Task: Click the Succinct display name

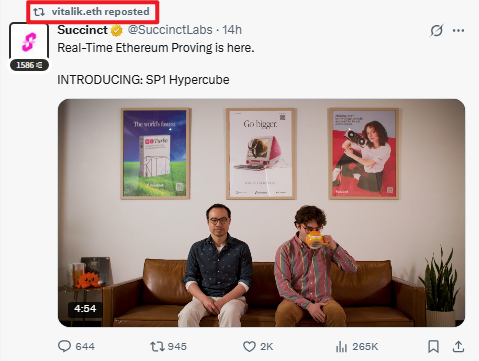Action: (82, 30)
